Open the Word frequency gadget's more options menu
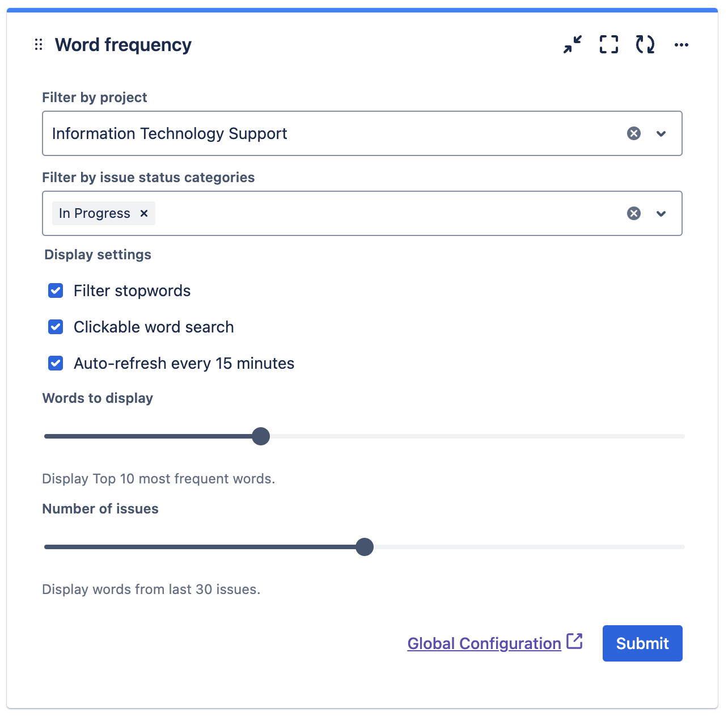This screenshot has width=728, height=716. [x=681, y=44]
